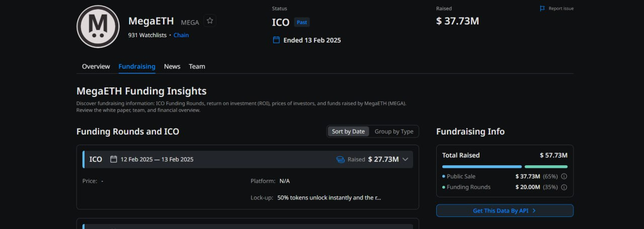Show Public Sale info tooltip icon

click(564, 176)
